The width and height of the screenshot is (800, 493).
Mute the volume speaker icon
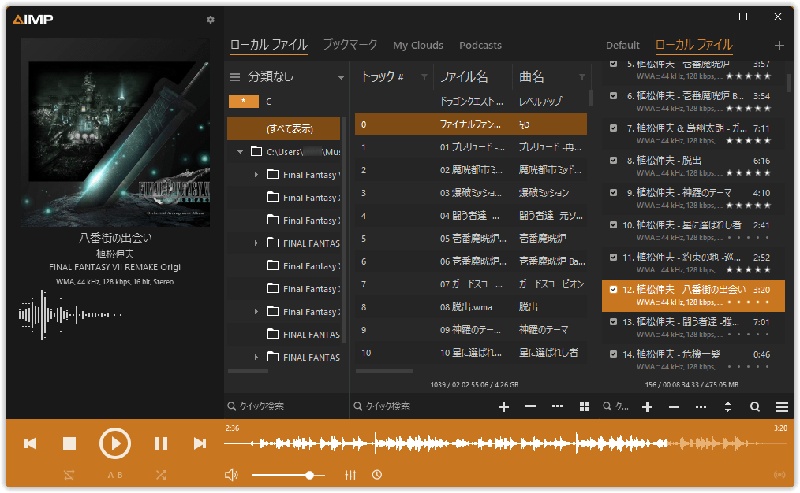click(x=231, y=475)
